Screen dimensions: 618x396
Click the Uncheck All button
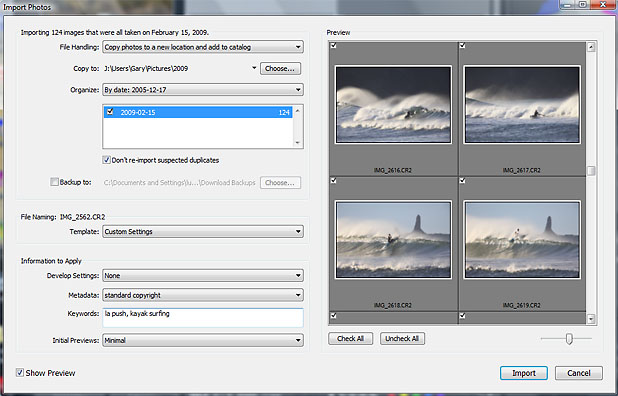pyautogui.click(x=402, y=338)
